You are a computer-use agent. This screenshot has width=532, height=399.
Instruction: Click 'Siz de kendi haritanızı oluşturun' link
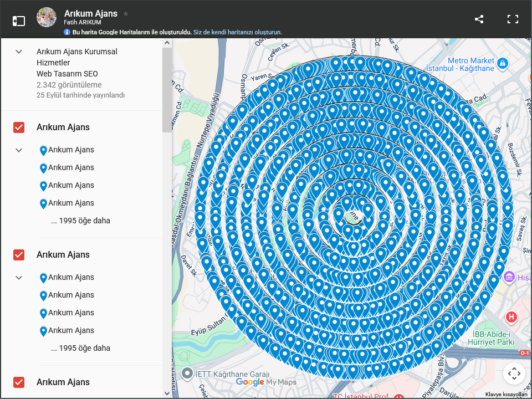click(237, 32)
